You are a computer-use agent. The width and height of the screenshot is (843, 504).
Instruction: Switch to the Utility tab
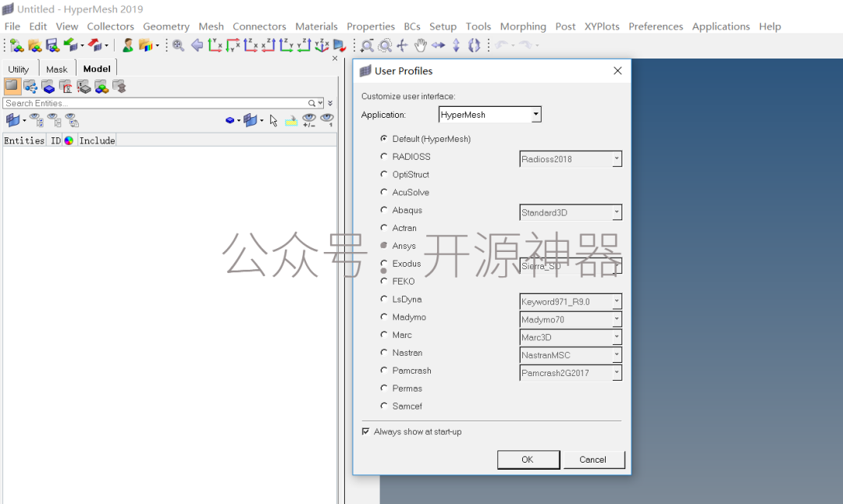[19, 69]
